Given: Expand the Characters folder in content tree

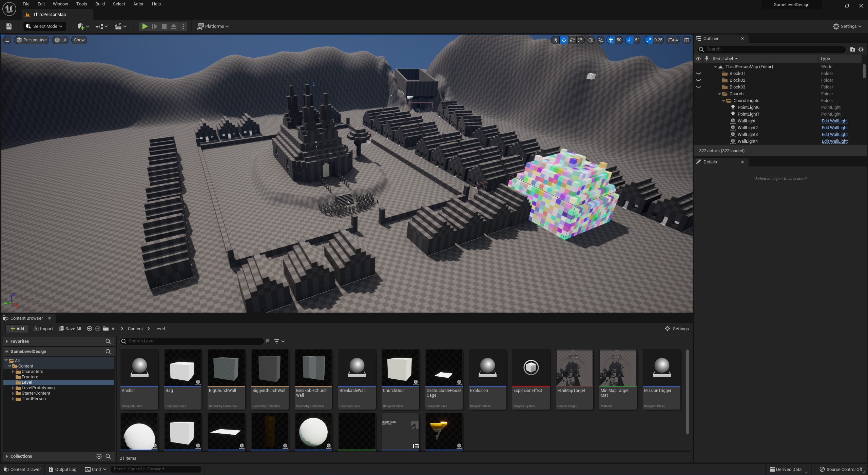Looking at the screenshot, I should 13,372.
